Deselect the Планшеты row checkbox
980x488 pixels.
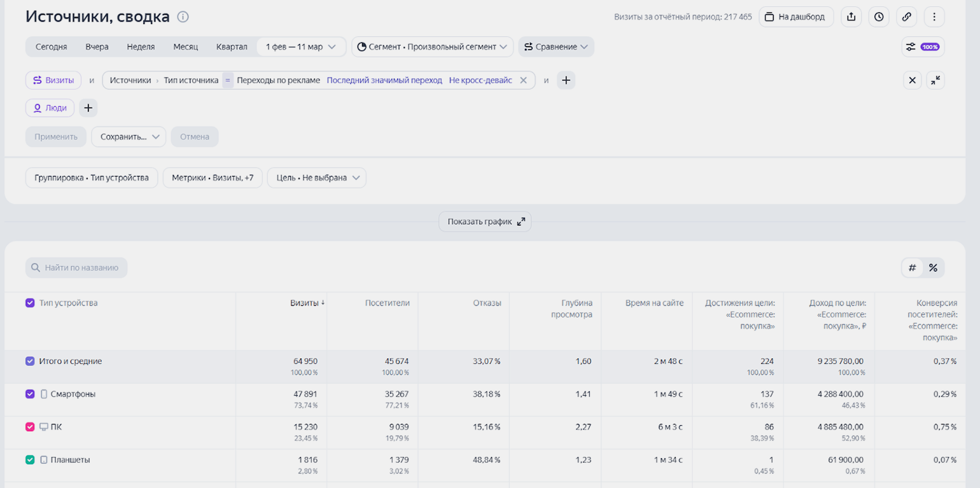(30, 459)
